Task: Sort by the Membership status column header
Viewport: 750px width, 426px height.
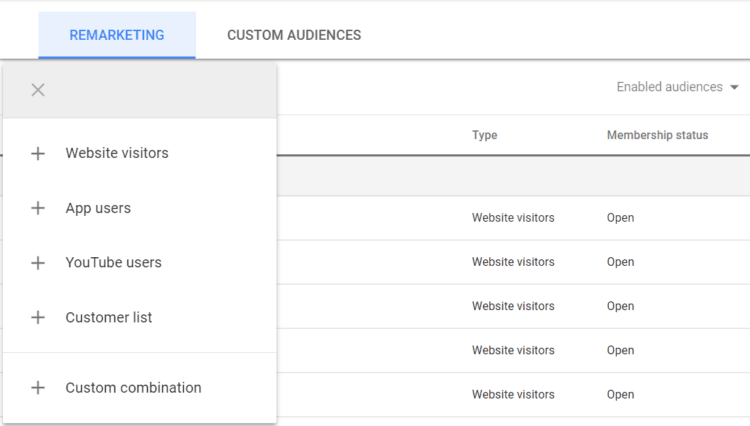Action: [657, 135]
